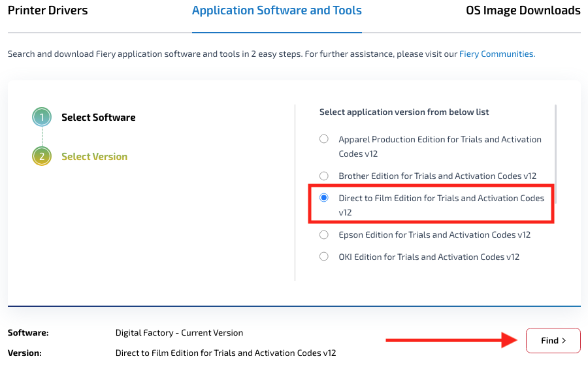588x367 pixels.
Task: Click 'Select application version from below list' heading
Action: click(x=404, y=112)
